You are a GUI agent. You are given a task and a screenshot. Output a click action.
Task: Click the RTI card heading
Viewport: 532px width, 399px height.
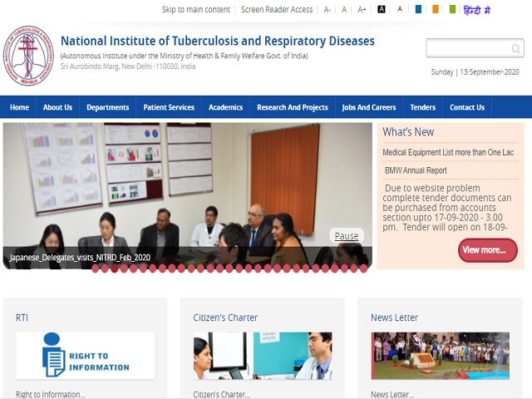point(22,318)
